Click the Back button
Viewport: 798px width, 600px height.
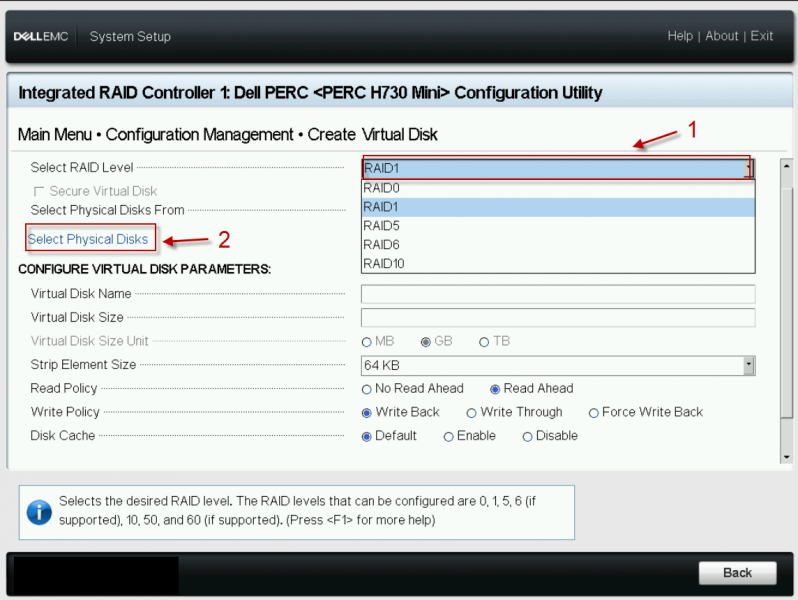[x=737, y=573]
